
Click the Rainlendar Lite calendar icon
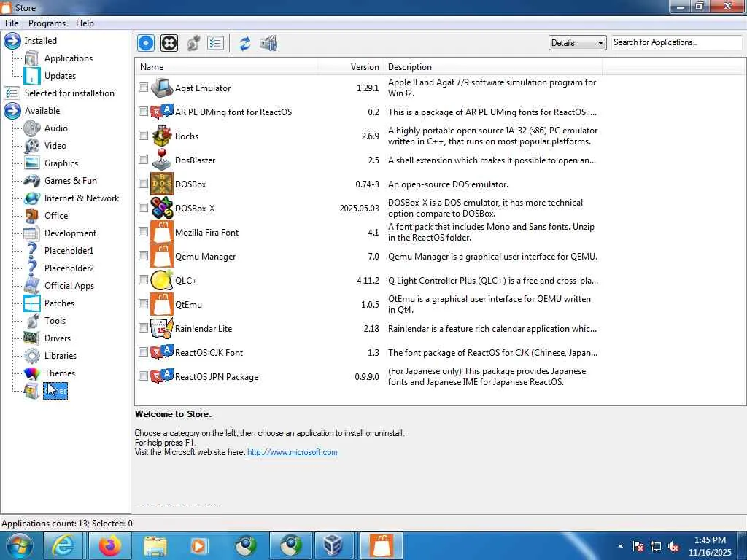pyautogui.click(x=161, y=328)
